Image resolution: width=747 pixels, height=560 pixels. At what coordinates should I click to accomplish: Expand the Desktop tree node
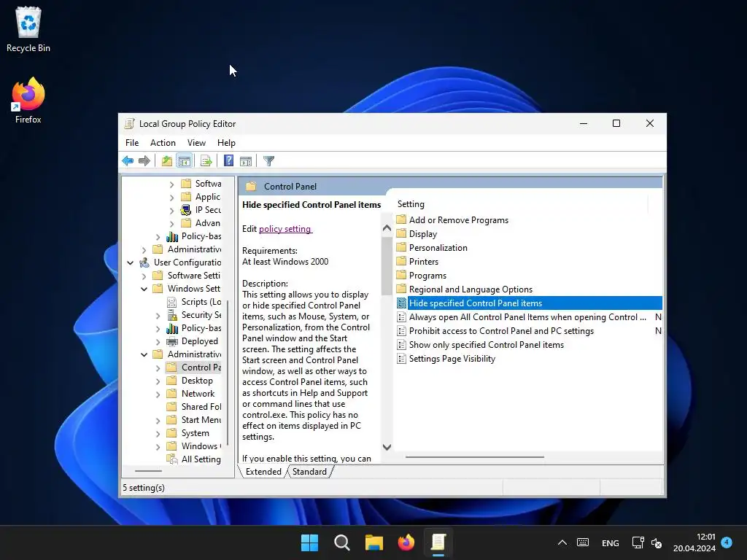coord(158,381)
